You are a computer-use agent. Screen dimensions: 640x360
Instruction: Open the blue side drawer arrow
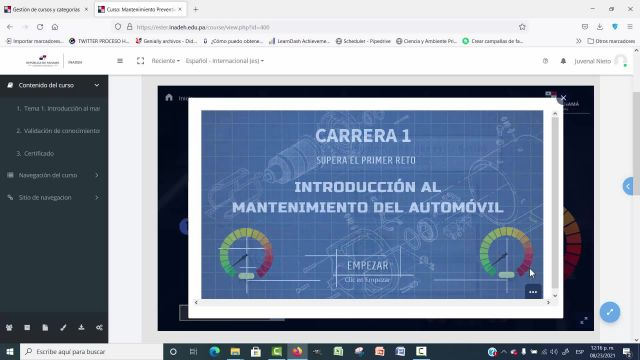(x=629, y=186)
